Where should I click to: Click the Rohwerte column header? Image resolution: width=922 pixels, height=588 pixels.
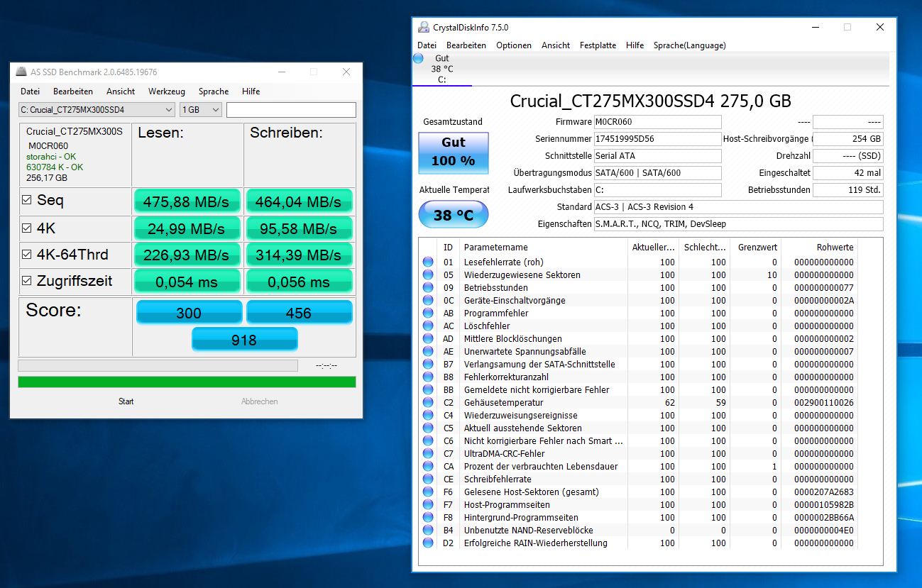pyautogui.click(x=819, y=248)
